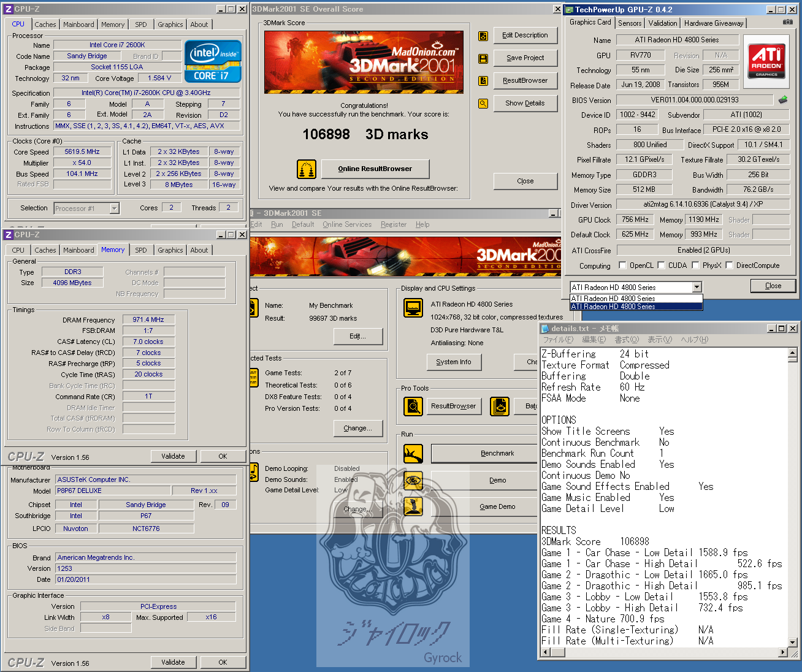Toggle the DirectCompute checkbox in GPU-Z
This screenshot has height=672, width=802.
[730, 265]
